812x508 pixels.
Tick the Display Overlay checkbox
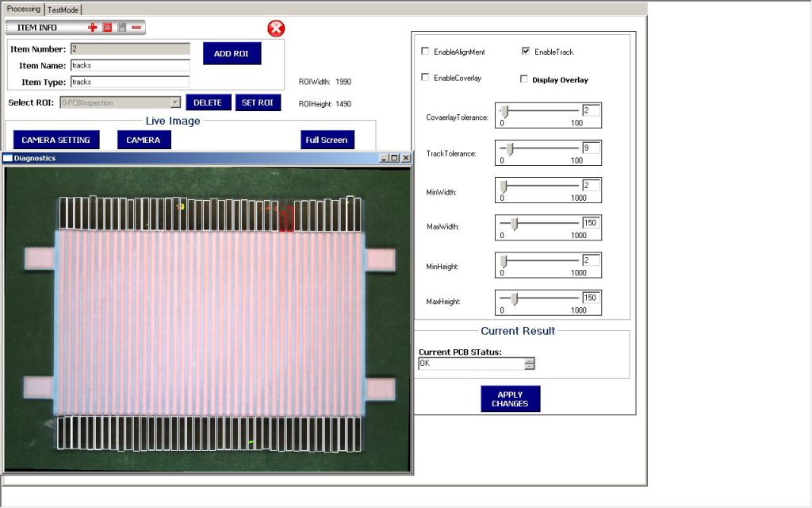524,79
